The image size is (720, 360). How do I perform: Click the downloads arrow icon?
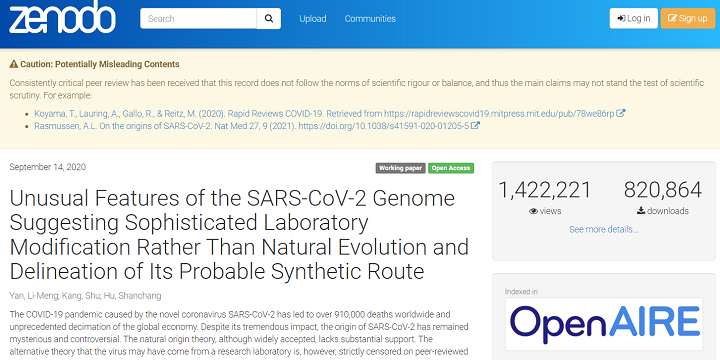tap(641, 211)
